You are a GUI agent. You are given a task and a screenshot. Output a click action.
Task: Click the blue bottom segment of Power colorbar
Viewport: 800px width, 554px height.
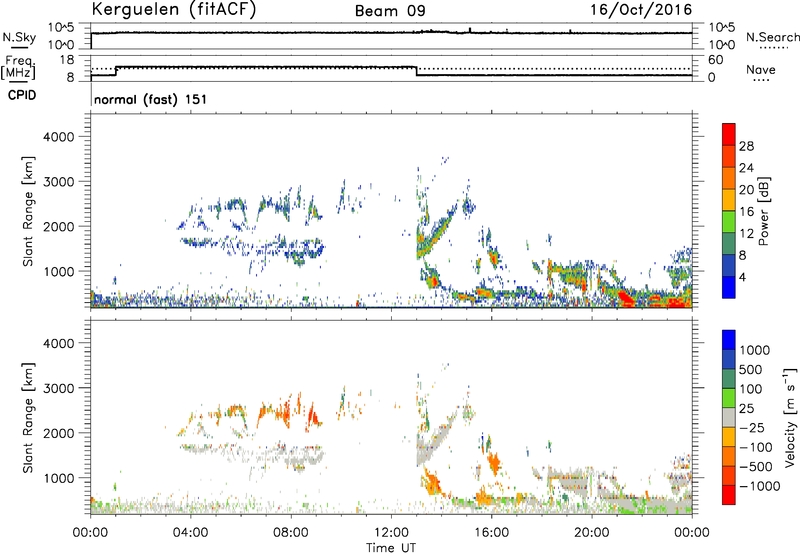pos(729,287)
